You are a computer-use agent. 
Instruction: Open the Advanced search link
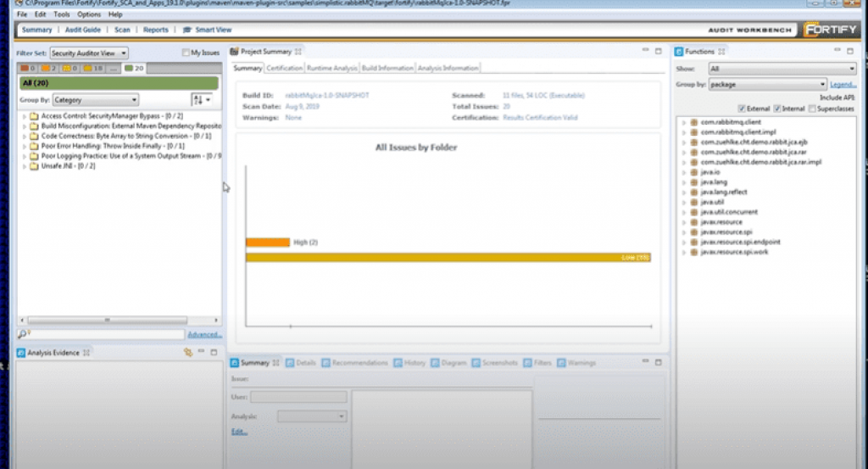point(205,334)
